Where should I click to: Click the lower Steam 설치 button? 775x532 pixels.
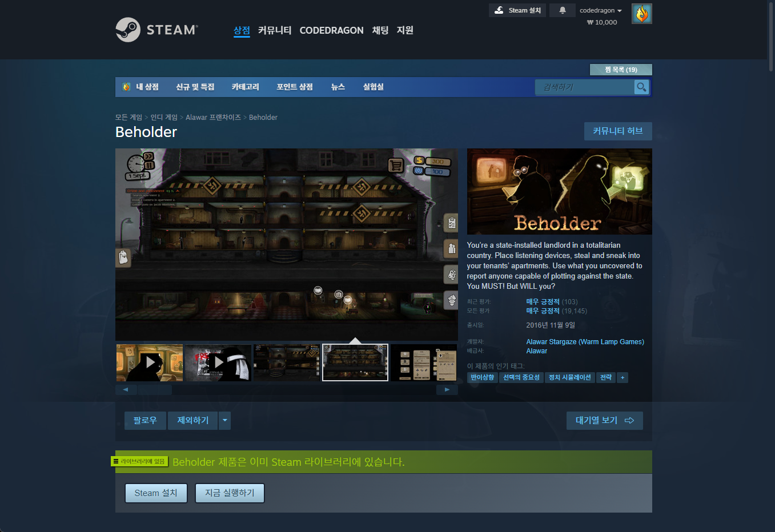point(156,493)
